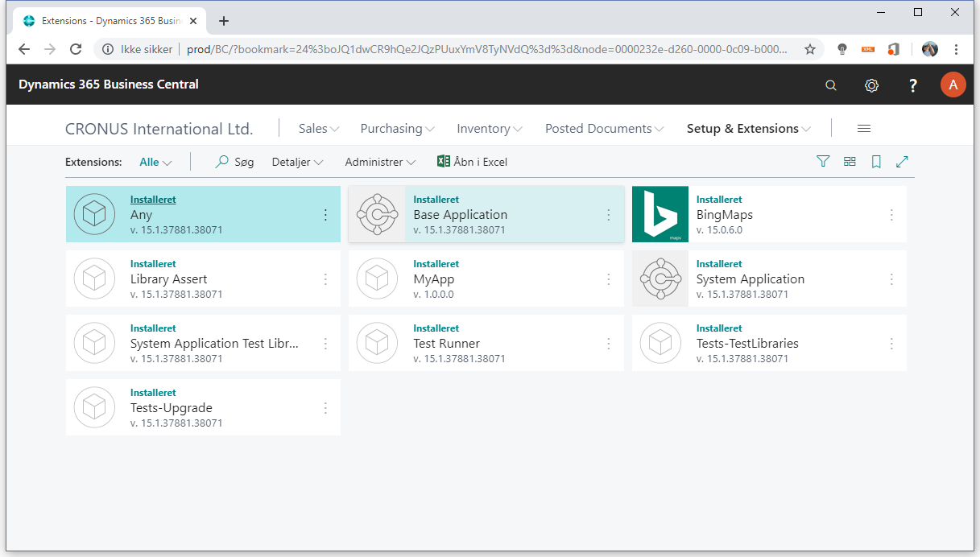980x557 pixels.
Task: Show more options for Tests-TestLibraries
Action: (x=891, y=344)
